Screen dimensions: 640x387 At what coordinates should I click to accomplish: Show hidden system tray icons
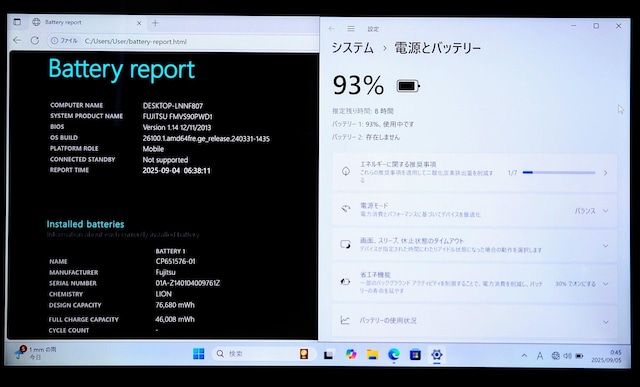point(524,356)
